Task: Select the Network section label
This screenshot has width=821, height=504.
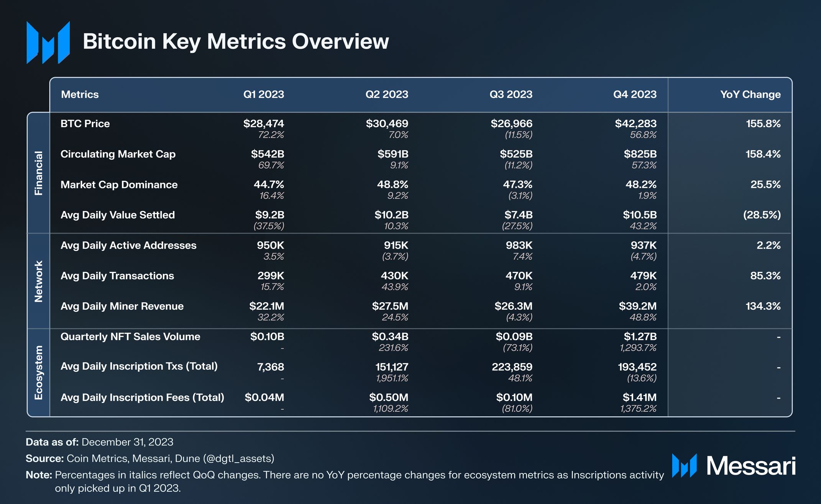Action: point(38,281)
